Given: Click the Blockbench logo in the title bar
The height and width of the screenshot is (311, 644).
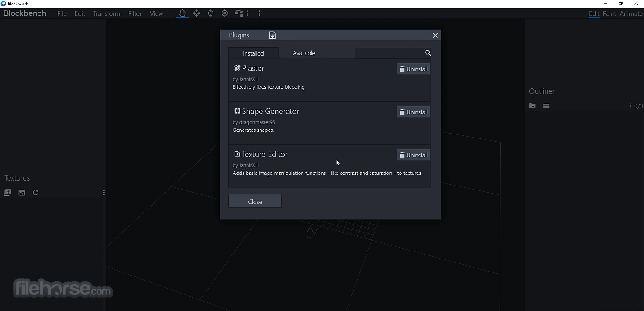Looking at the screenshot, I should click(x=4, y=4).
